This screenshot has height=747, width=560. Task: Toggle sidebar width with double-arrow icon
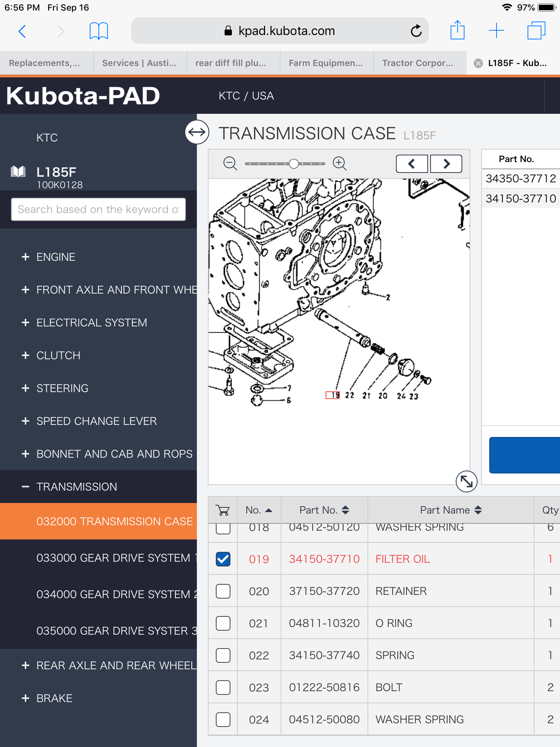coord(197,132)
